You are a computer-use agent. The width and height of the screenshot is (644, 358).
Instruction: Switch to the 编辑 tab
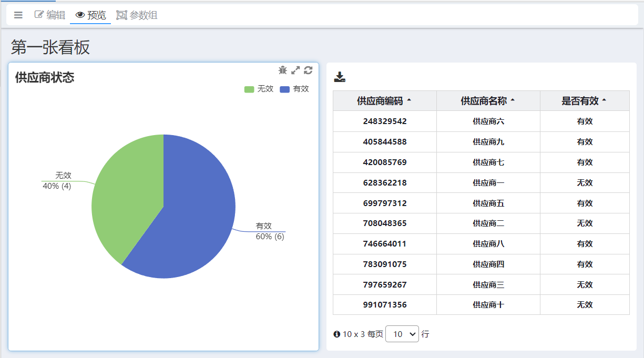(x=50, y=15)
